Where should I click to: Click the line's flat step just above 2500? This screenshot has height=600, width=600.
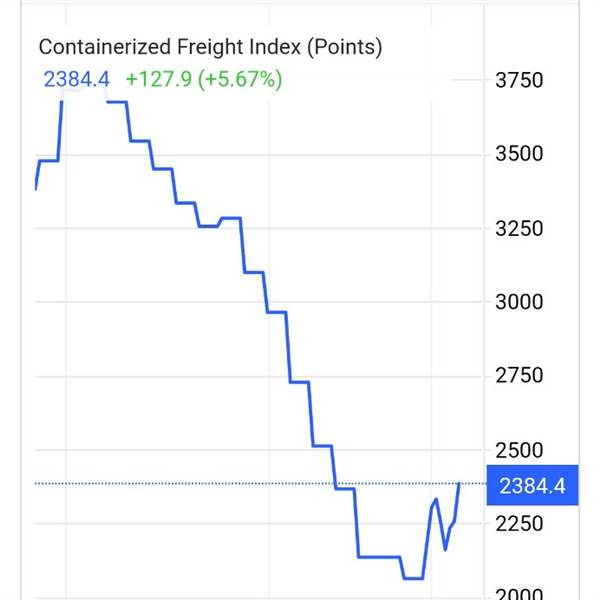click(x=322, y=445)
